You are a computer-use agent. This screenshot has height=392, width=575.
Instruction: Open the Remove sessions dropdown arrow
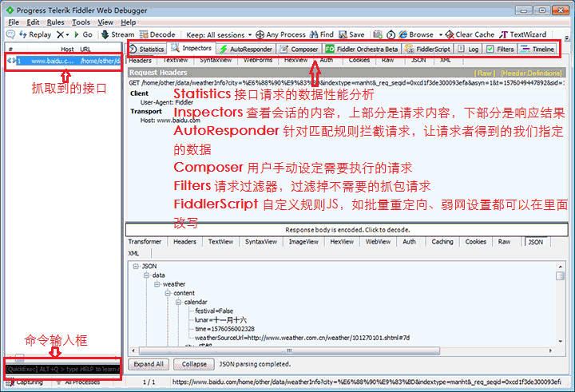coord(67,35)
